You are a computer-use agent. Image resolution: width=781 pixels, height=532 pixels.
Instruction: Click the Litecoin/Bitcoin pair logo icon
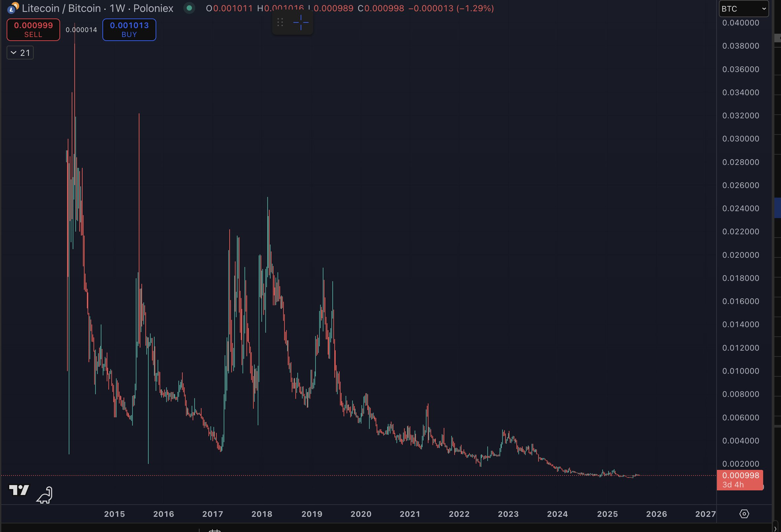click(13, 8)
